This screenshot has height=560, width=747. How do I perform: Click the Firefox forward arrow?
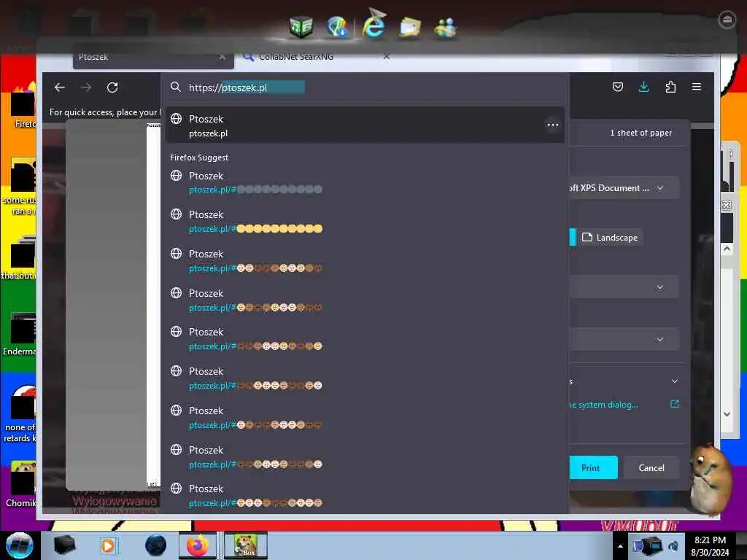click(86, 87)
